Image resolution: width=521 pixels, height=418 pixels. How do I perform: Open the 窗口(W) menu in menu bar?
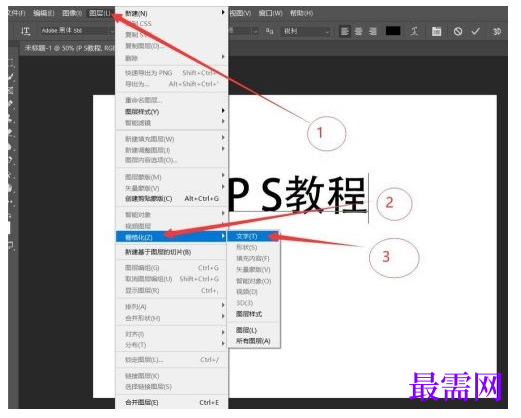pos(271,13)
